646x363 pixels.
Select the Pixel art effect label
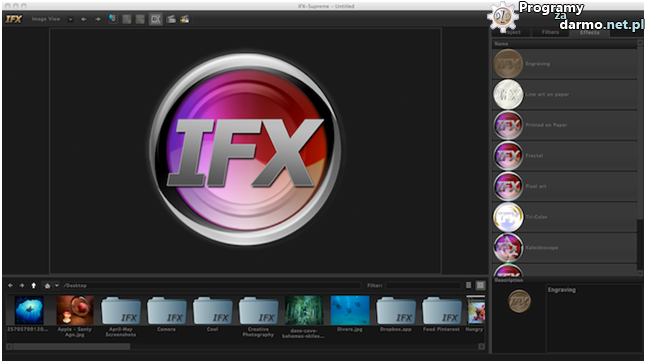(536, 186)
